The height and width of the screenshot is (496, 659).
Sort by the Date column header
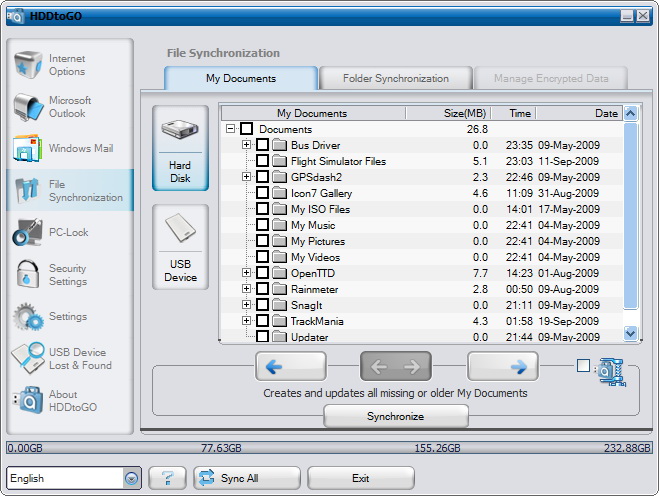pyautogui.click(x=579, y=113)
